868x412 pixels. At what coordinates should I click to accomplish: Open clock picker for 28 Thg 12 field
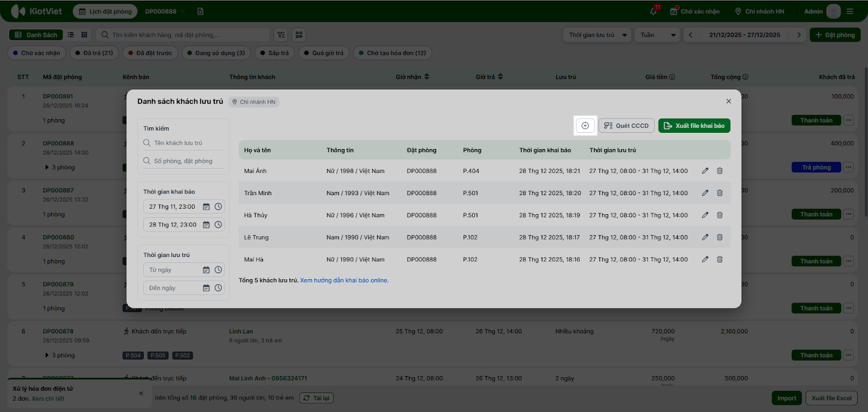coord(218,225)
